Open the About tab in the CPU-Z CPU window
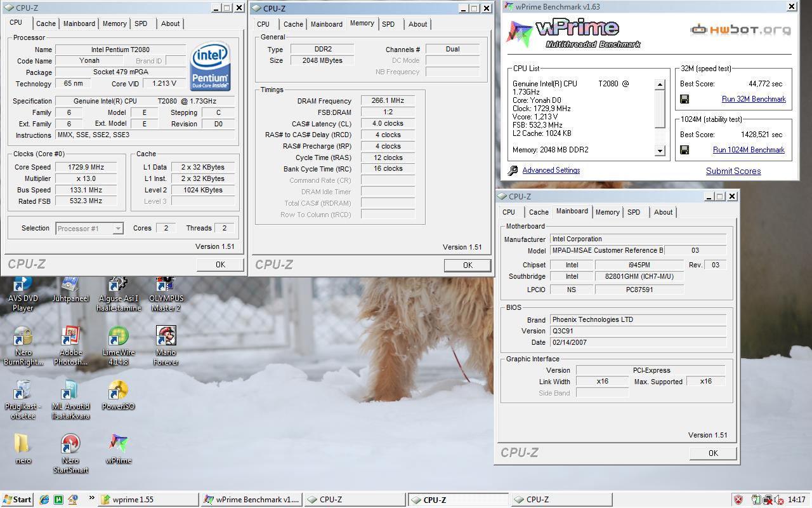The width and height of the screenshot is (812, 508). click(170, 23)
